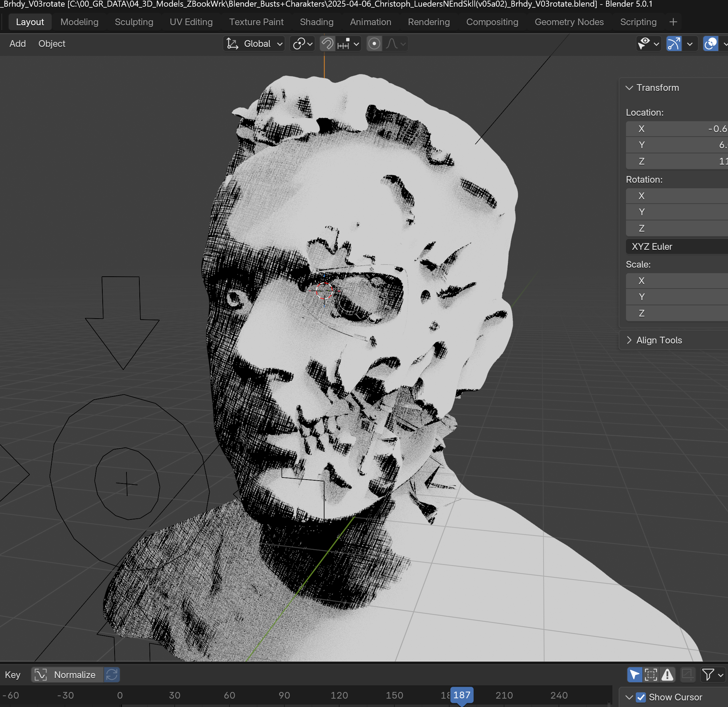Open the Key menu in graph editor

coord(13,675)
